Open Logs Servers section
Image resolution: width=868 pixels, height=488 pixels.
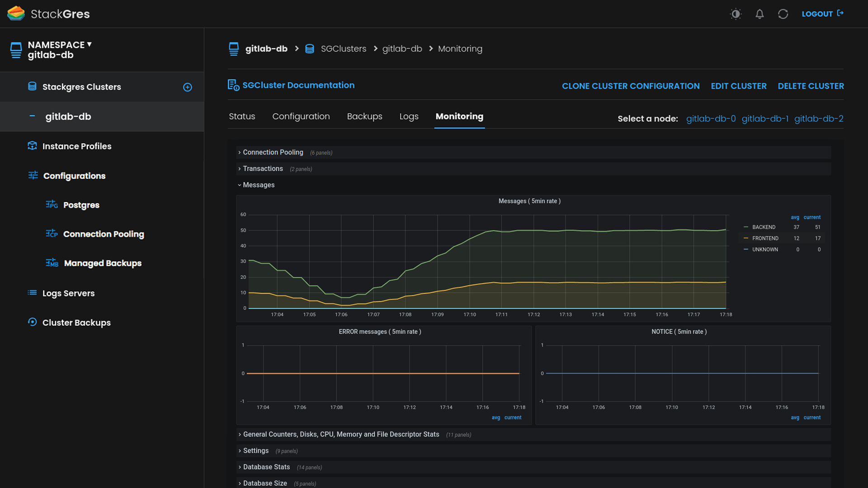pos(69,293)
